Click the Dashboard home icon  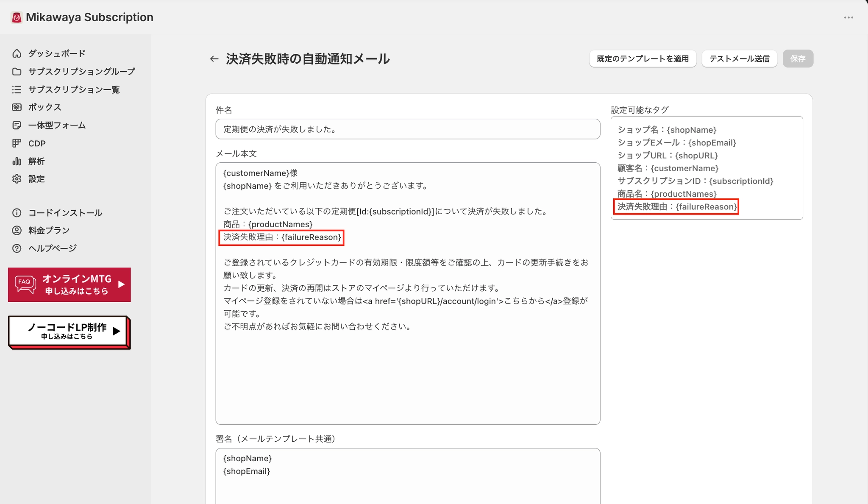[x=17, y=53]
